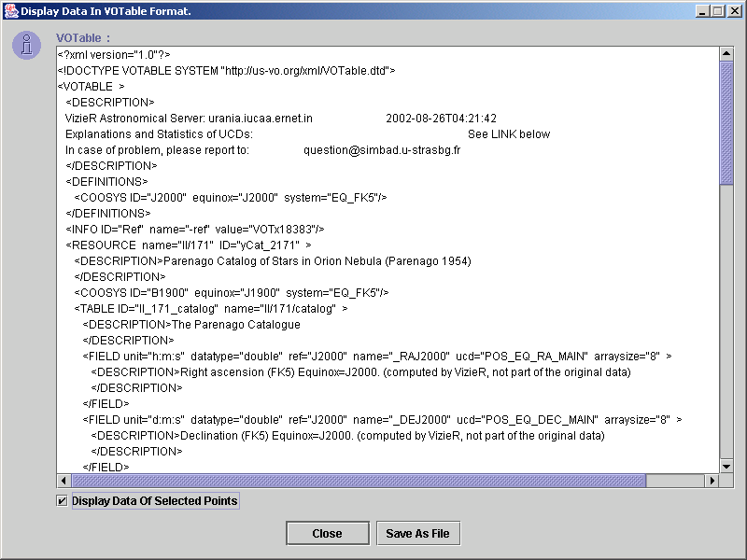Click the Close button
The height and width of the screenshot is (560, 747).
328,533
